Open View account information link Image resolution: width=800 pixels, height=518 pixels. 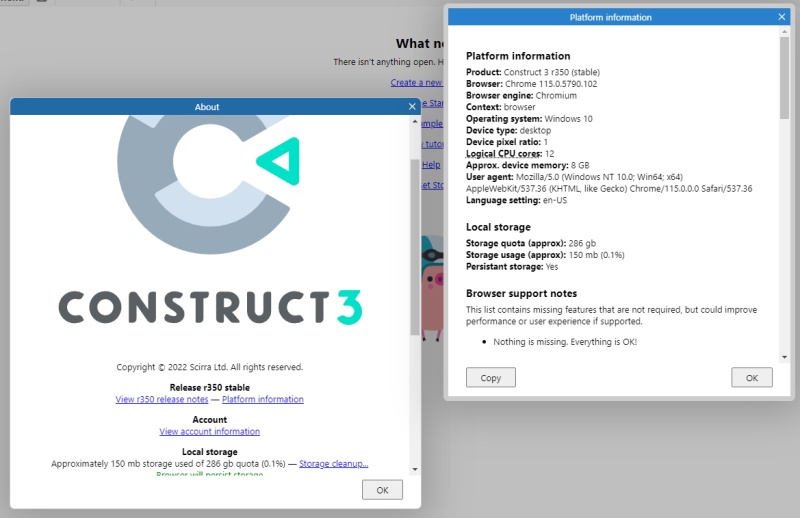click(x=209, y=431)
